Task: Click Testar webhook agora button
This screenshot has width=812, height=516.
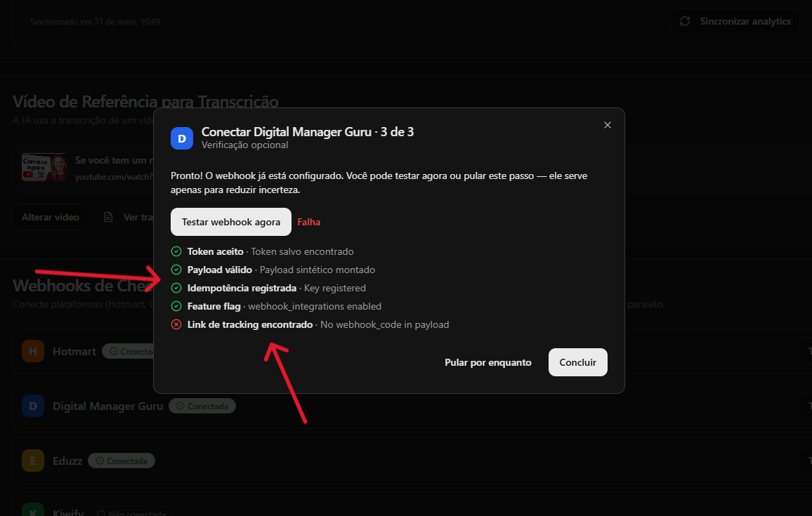Action: [231, 222]
